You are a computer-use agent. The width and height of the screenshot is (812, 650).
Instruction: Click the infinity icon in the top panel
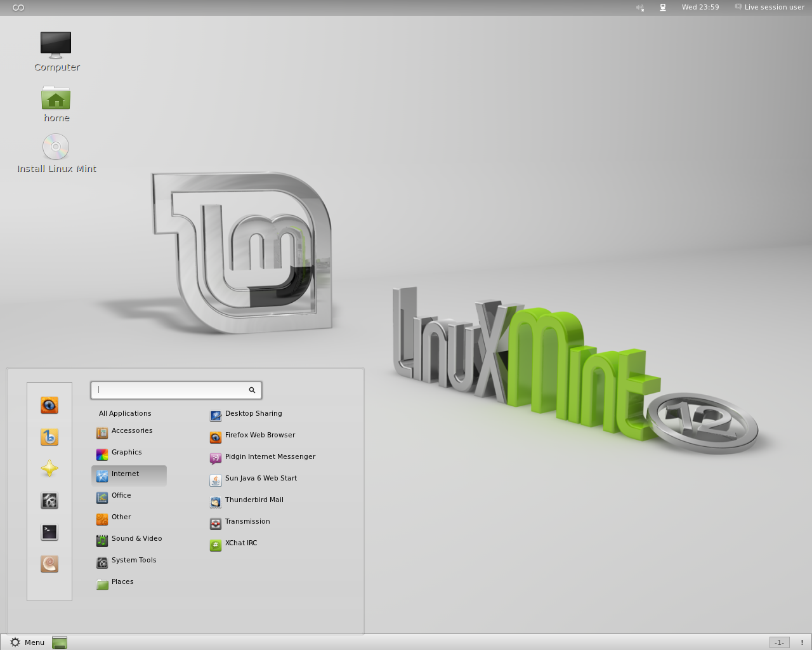point(18,8)
